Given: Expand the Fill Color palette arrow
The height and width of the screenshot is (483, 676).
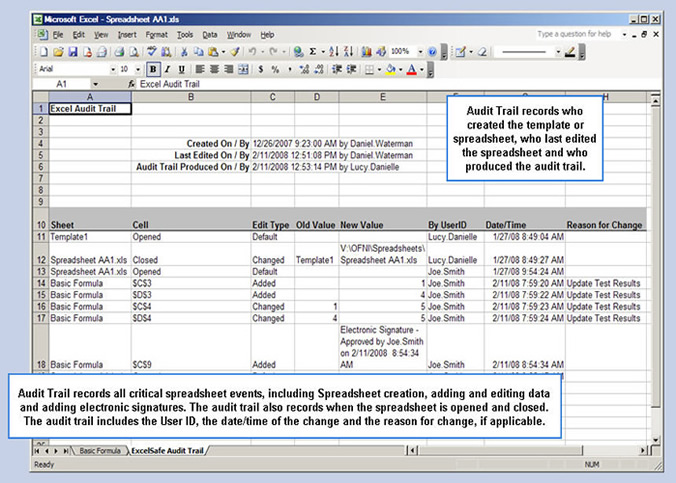Looking at the screenshot, I should pyautogui.click(x=401, y=69).
